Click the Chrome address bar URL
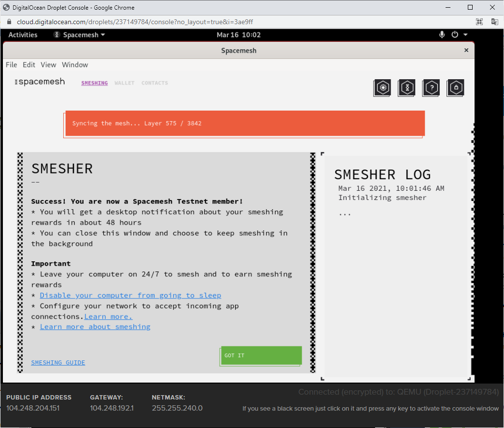Viewport: 504px width, 428px height. [x=135, y=22]
